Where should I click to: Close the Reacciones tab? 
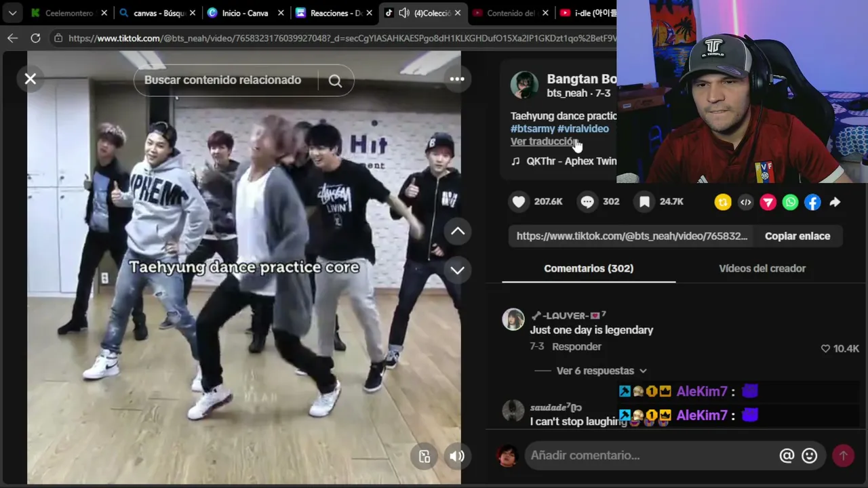(x=369, y=13)
